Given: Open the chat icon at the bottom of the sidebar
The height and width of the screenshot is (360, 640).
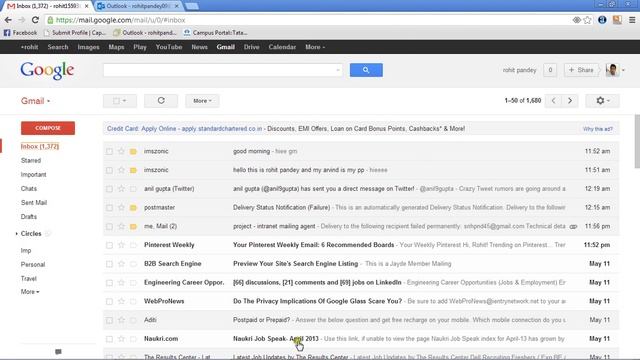Looking at the screenshot, I should (x=58, y=352).
